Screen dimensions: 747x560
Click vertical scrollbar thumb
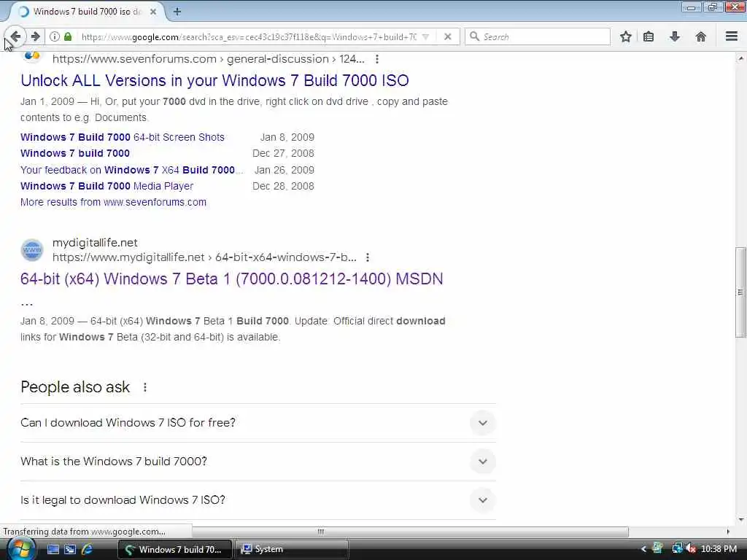pos(740,292)
